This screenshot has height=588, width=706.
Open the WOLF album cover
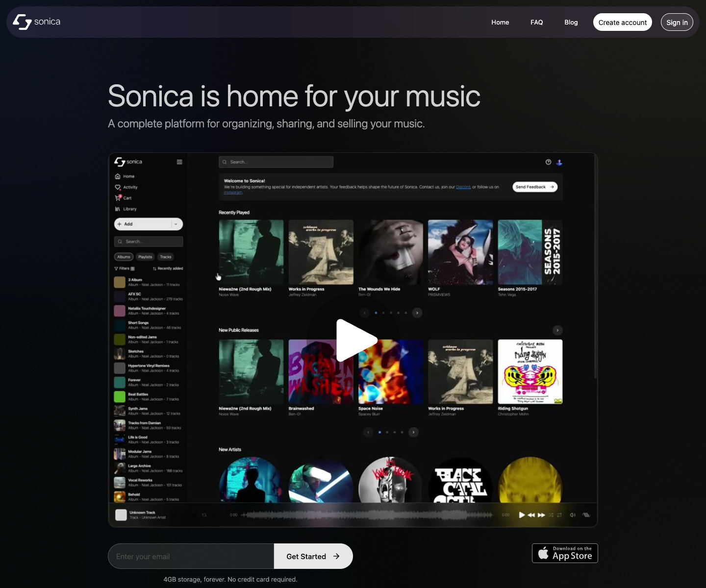click(x=460, y=252)
